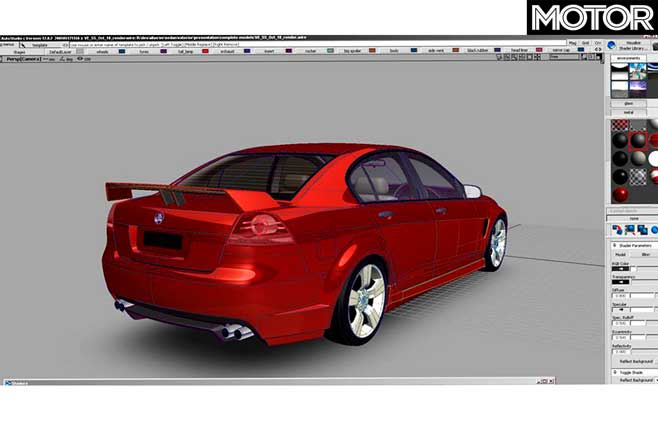Select the tail_lamp layer
658x439 pixels.
tap(185, 52)
